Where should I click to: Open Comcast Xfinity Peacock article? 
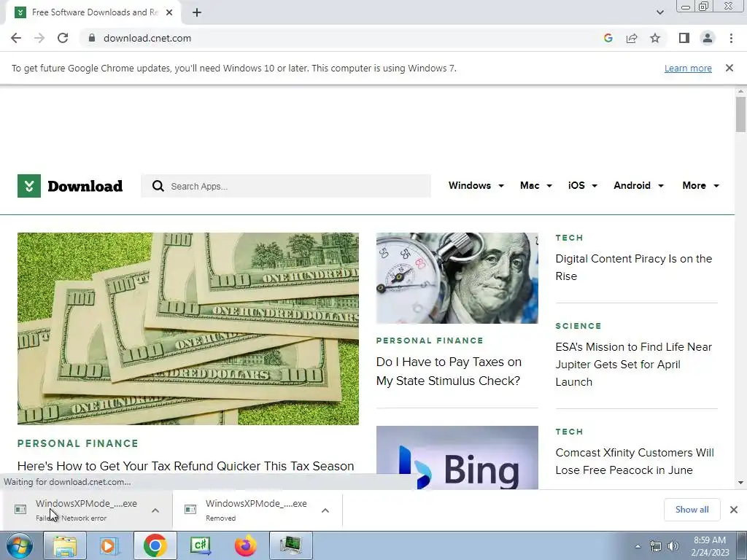coord(635,461)
